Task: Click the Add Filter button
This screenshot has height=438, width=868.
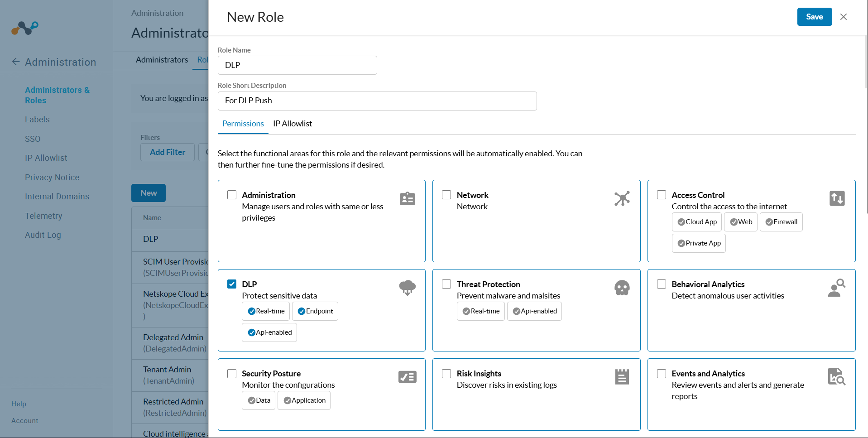Action: pos(168,152)
